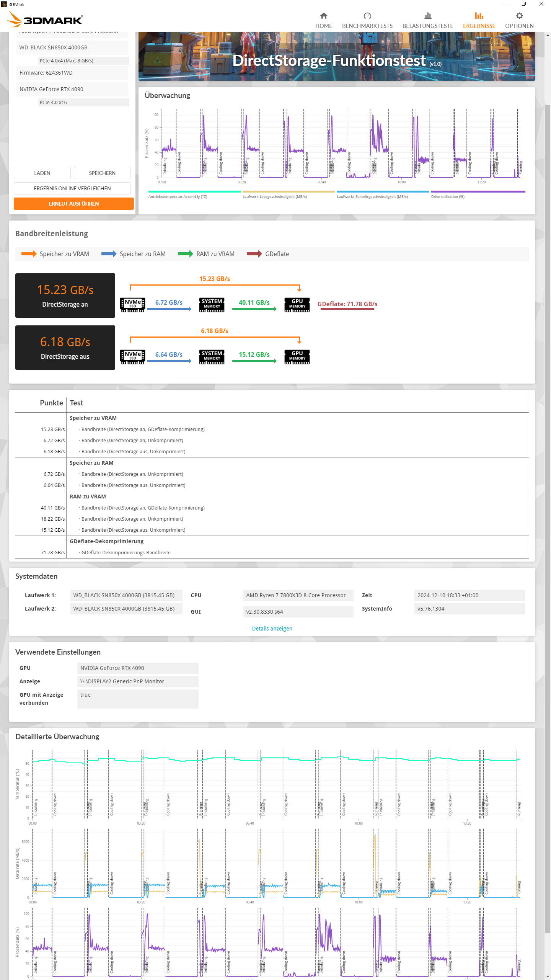The image size is (551, 980).
Task: Minimize the 3DMark window
Action: [x=507, y=4]
